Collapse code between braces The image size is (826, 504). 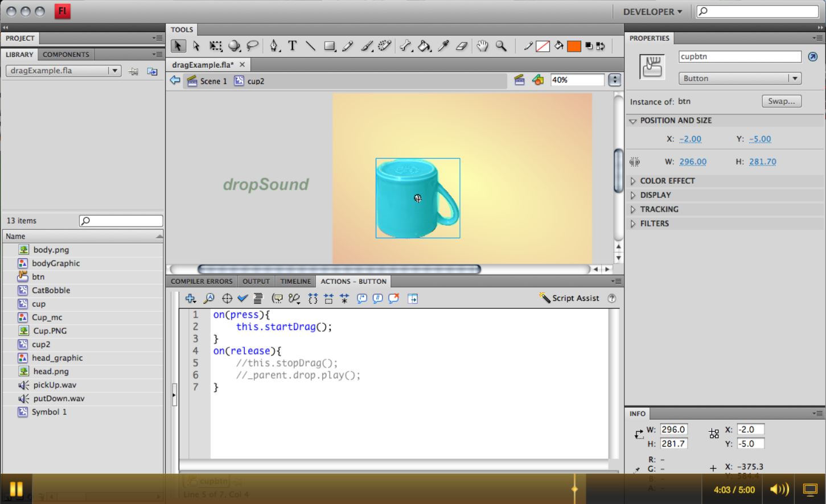[313, 298]
